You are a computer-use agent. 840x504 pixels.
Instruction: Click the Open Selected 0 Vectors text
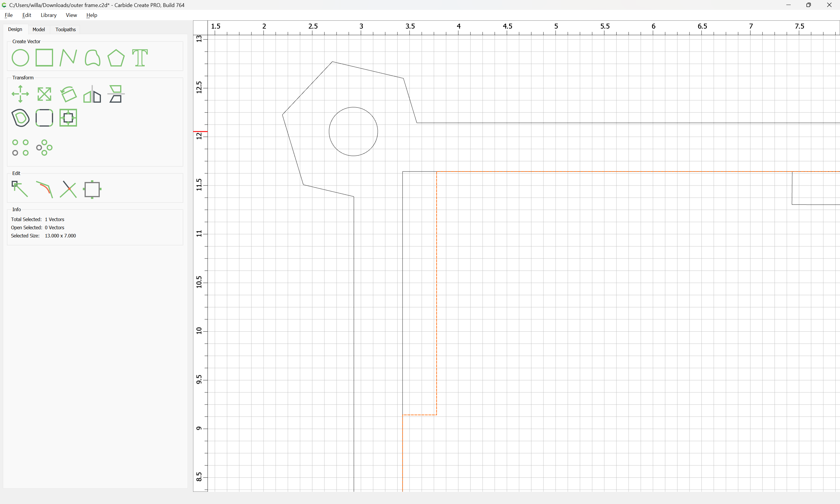click(x=38, y=228)
